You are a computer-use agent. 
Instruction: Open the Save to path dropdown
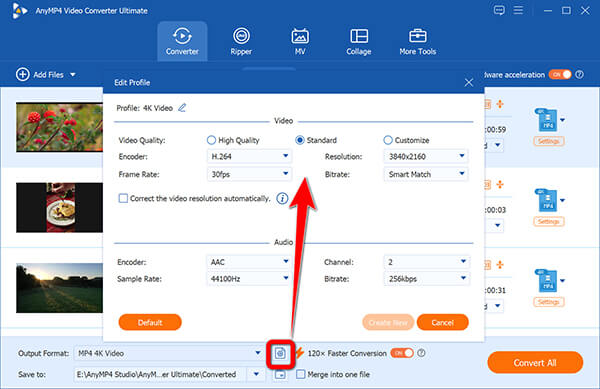coord(256,374)
